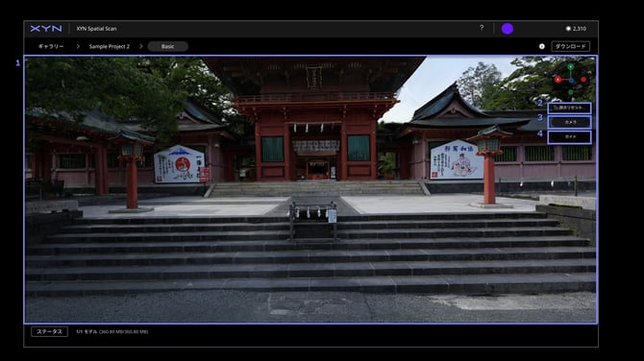Click the info icon beside ダウンロード

542,46
